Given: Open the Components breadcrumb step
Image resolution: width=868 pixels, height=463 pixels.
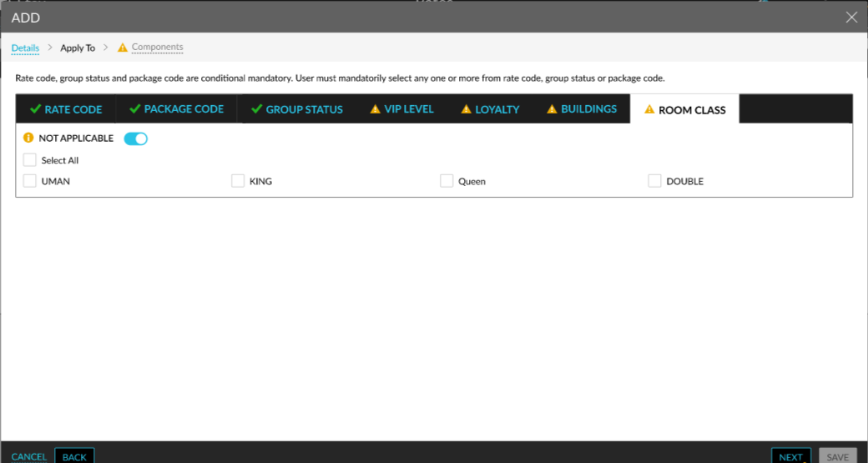Looking at the screenshot, I should pos(157,48).
